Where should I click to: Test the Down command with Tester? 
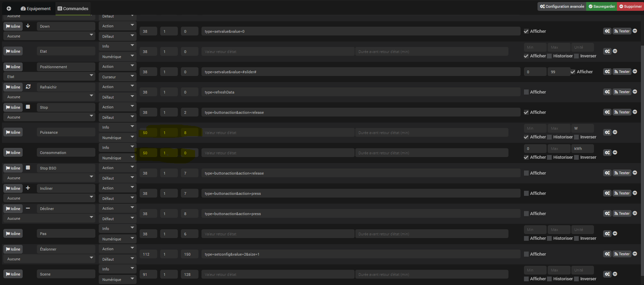[622, 31]
